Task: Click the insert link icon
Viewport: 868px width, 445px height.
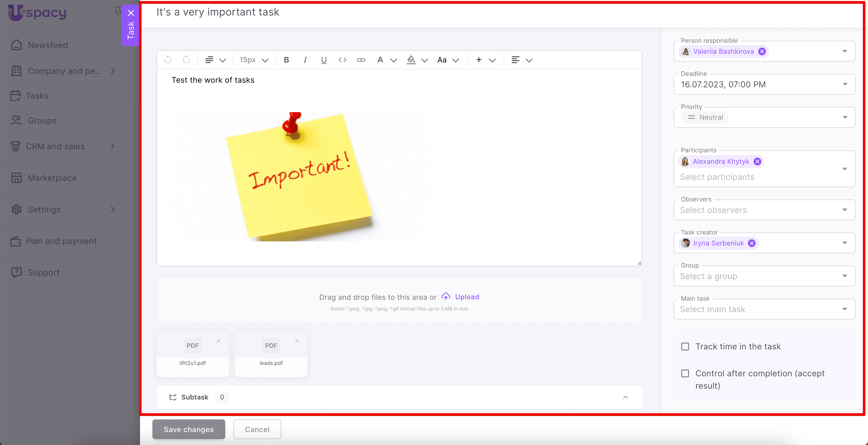Action: tap(361, 60)
